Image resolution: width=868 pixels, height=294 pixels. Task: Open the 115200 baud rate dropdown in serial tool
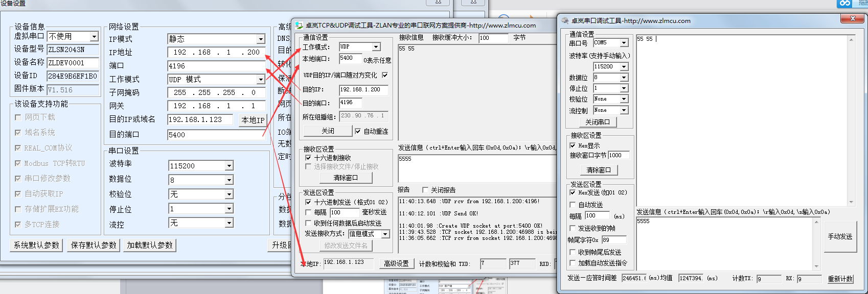[624, 67]
